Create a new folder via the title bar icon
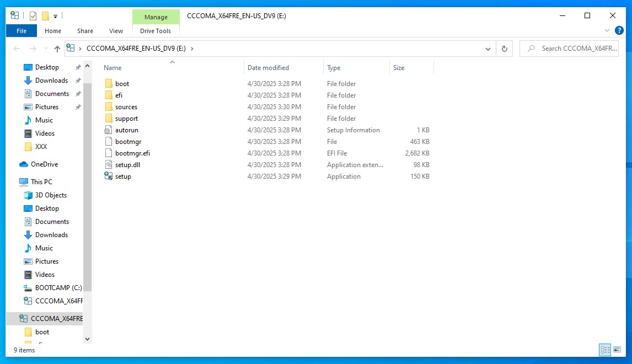The height and width of the screenshot is (364, 632). (x=45, y=16)
